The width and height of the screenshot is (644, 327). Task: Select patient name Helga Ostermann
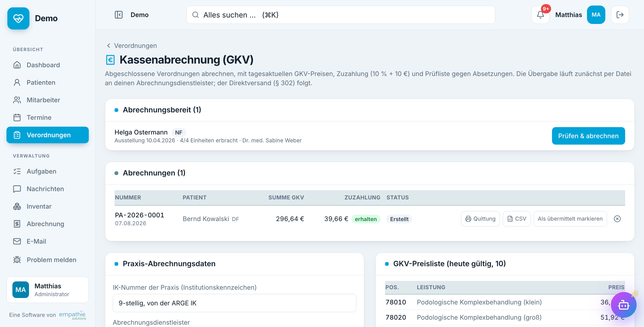141,132
